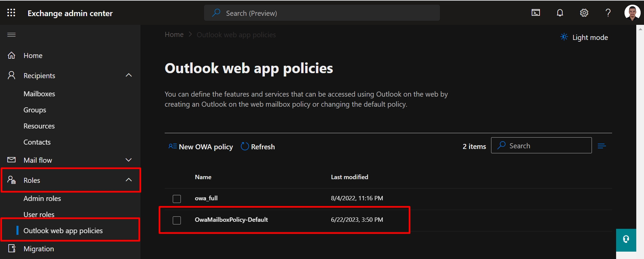This screenshot has width=644, height=259.
Task: Open the app launcher waffle icon
Action: (11, 13)
